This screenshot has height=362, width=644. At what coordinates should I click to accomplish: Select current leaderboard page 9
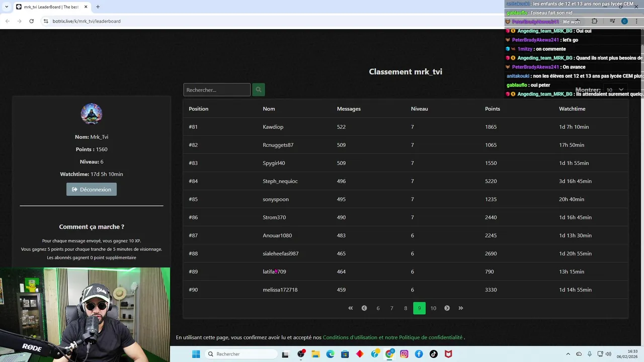419,308
